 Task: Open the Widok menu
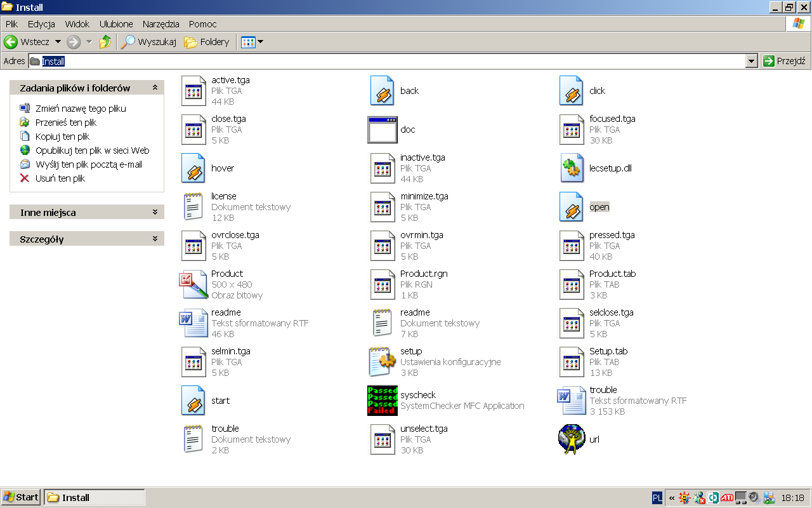[77, 24]
